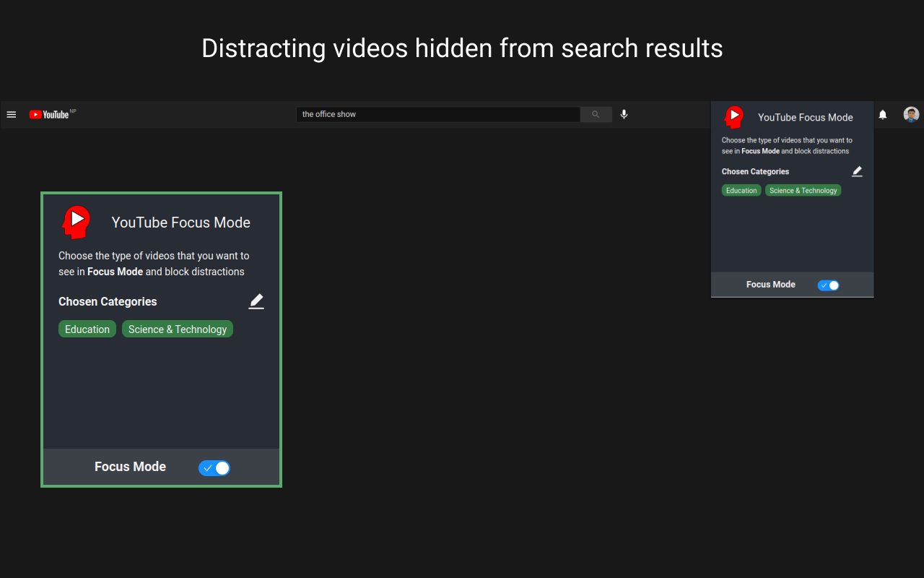Click the Focus Mode label text
This screenshot has width=924, height=578.
[x=130, y=467]
